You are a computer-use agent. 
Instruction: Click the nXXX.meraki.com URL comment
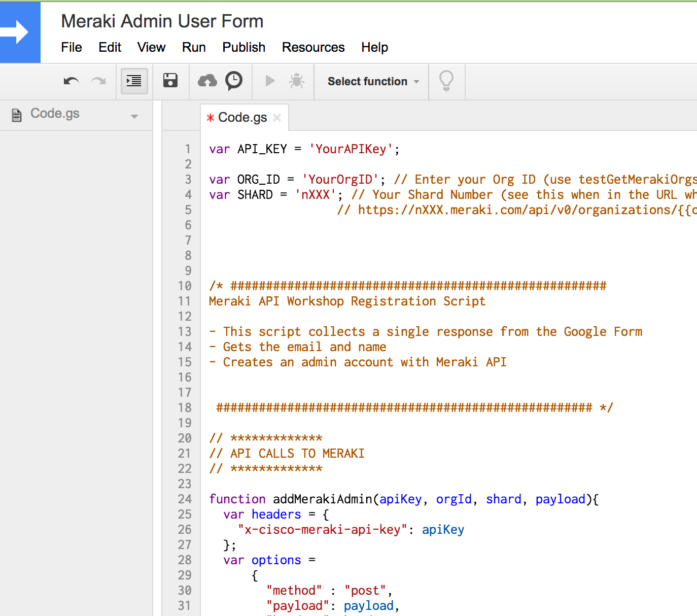(517, 210)
